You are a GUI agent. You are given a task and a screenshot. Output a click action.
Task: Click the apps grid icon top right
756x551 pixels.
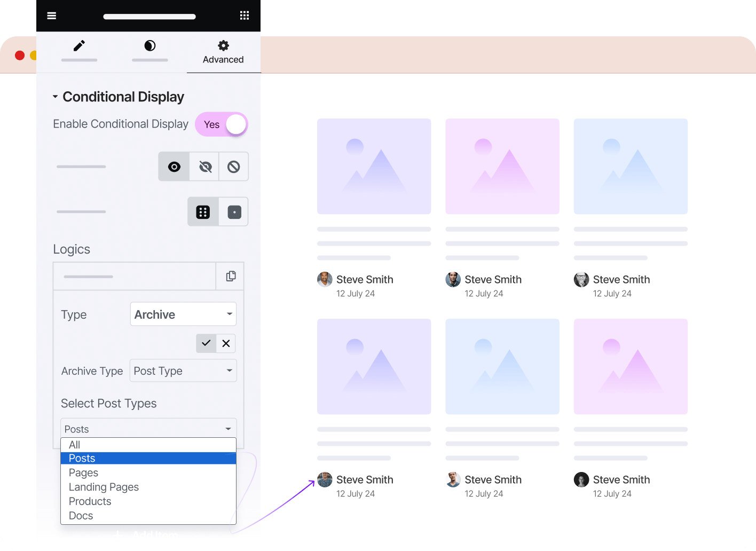click(x=245, y=15)
